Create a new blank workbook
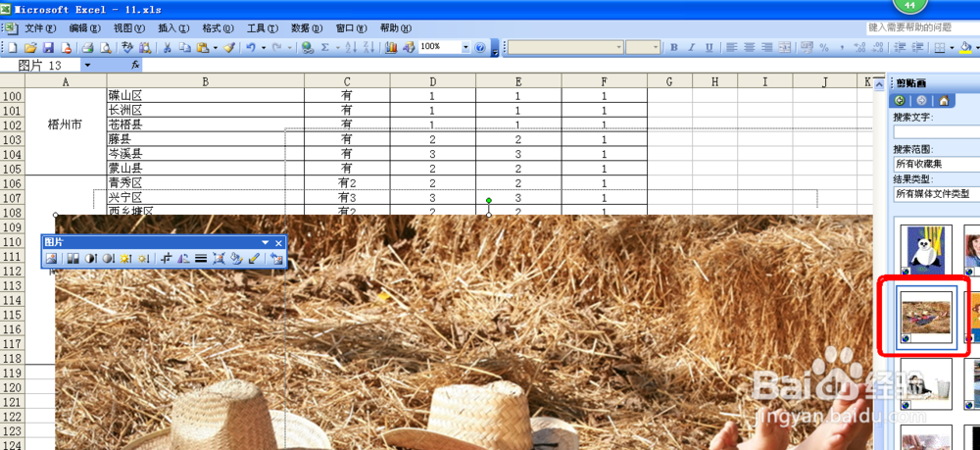Screen dimensions: 980x450 (x=12, y=47)
